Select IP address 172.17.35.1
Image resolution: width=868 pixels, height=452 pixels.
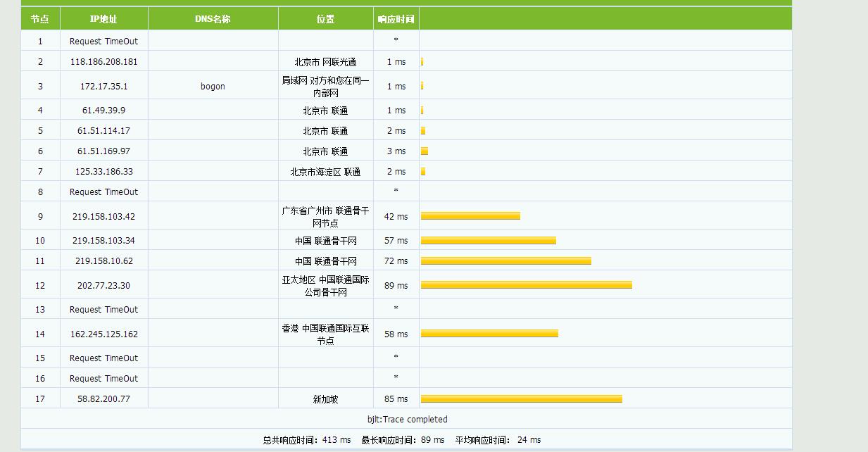tap(104, 86)
